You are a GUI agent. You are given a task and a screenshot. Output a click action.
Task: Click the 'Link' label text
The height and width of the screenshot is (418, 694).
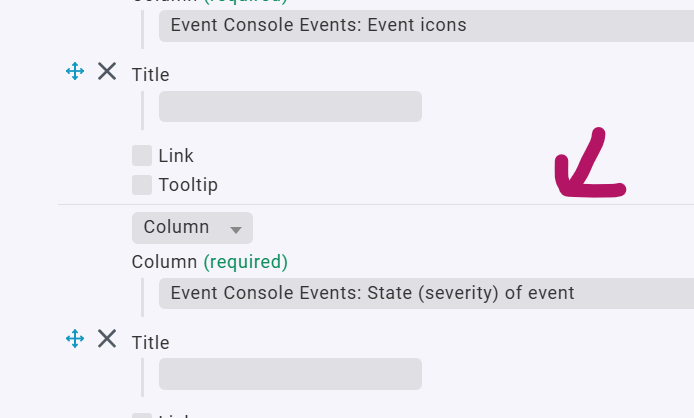pyautogui.click(x=176, y=156)
